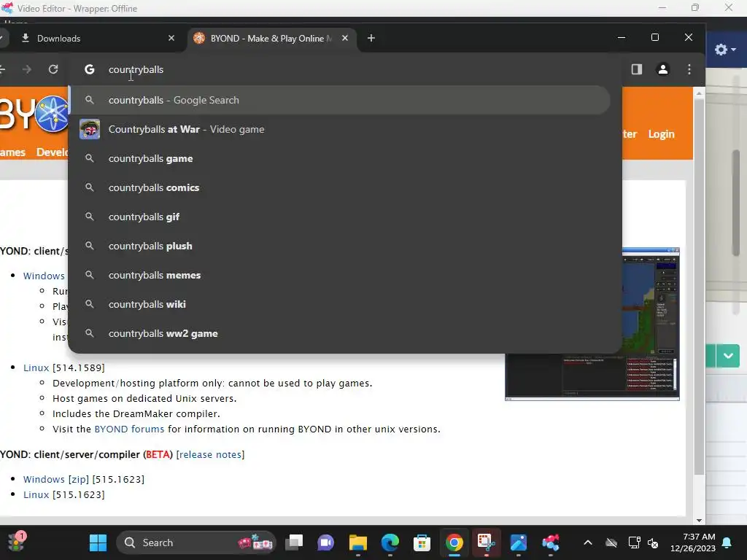Open the Chrome profile avatar menu

(x=662, y=69)
